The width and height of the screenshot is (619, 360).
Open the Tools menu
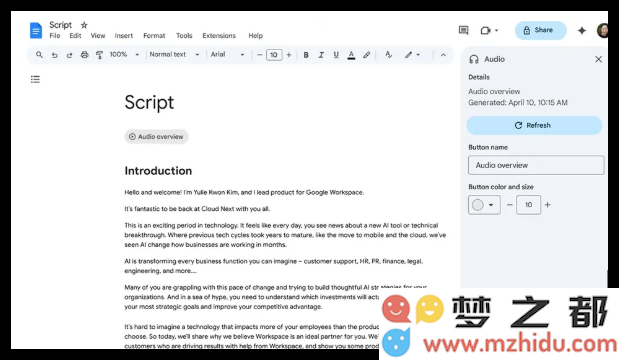click(184, 36)
